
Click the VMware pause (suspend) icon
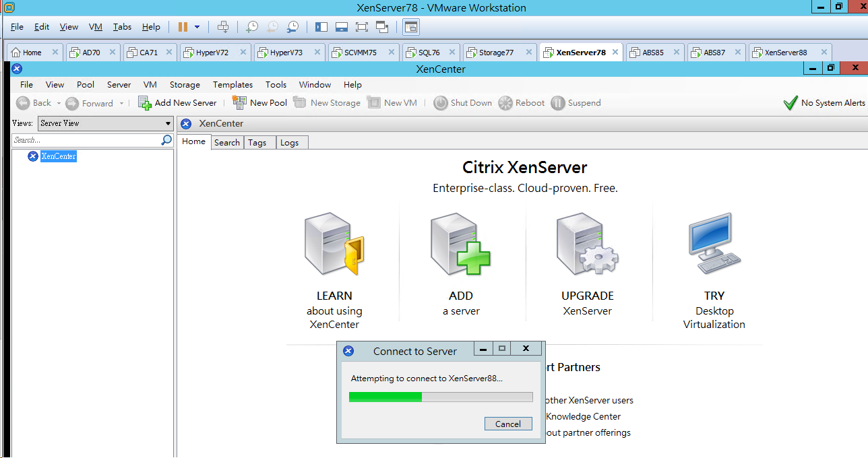pyautogui.click(x=183, y=27)
